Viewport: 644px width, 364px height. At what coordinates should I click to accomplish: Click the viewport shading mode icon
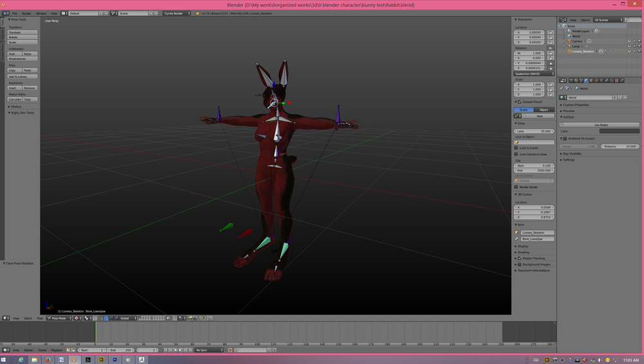coord(77,318)
